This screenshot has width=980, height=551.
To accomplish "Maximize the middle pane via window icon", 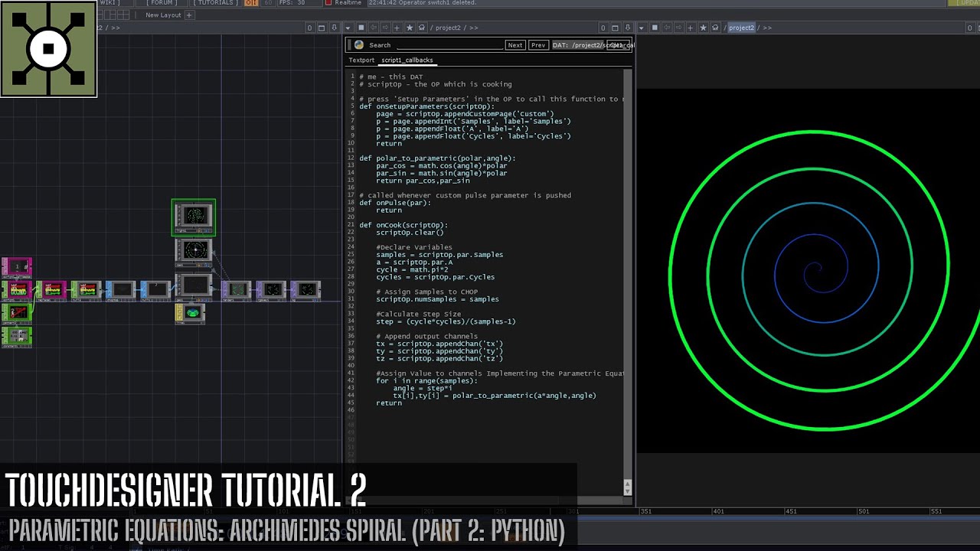I will pos(616,28).
